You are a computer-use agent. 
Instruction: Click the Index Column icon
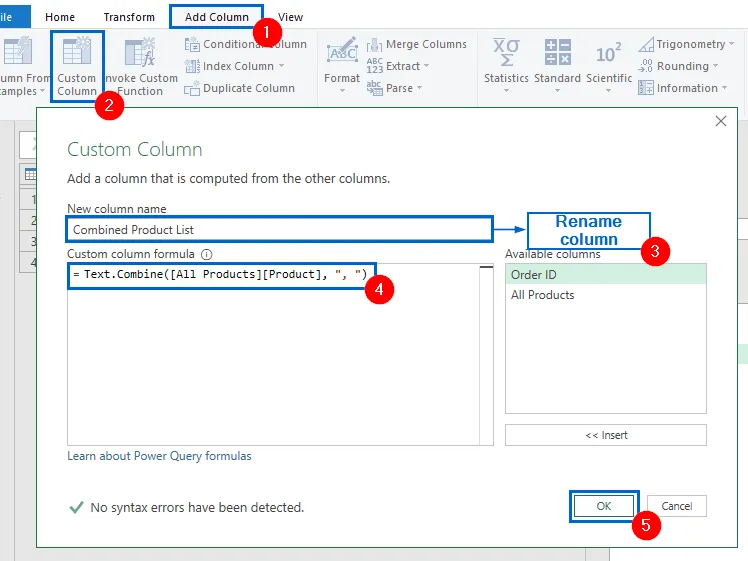pyautogui.click(x=192, y=66)
